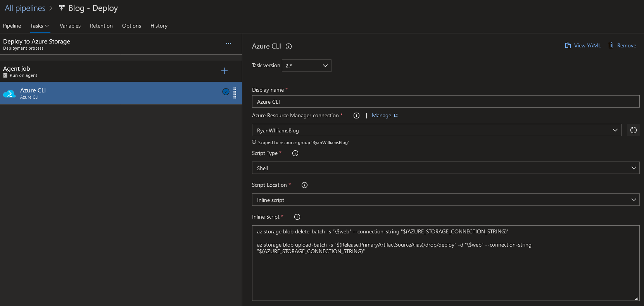Click View YAML

tap(583, 45)
